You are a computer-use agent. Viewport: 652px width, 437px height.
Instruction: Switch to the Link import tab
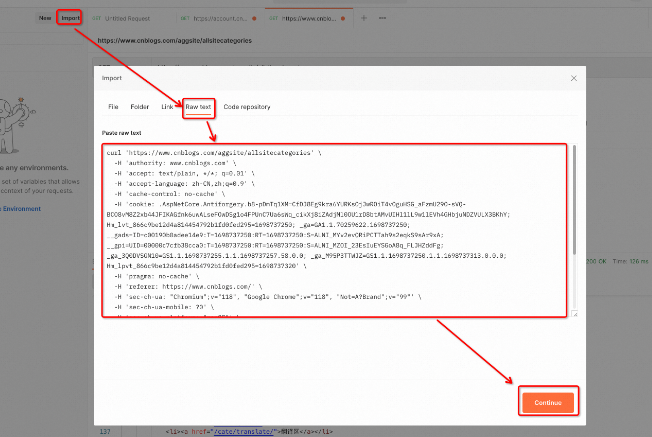pyautogui.click(x=167, y=106)
